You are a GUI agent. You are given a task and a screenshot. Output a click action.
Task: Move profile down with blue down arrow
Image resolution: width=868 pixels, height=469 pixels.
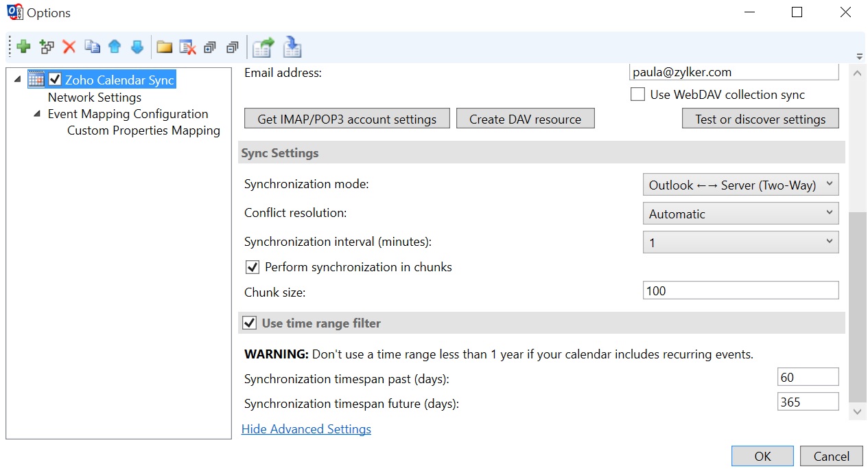pos(137,47)
